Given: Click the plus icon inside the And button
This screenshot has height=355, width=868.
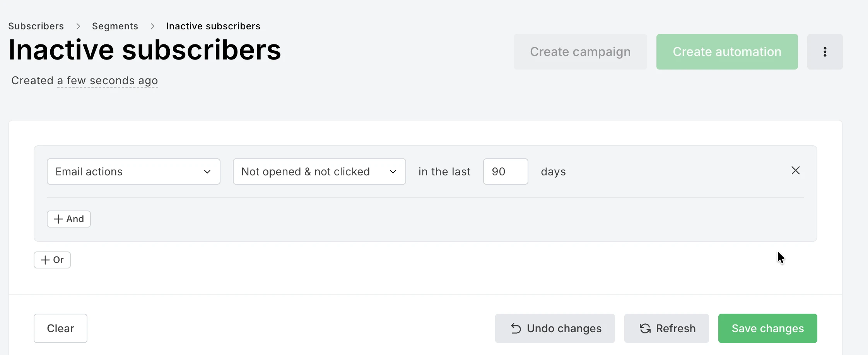Looking at the screenshot, I should (58, 219).
